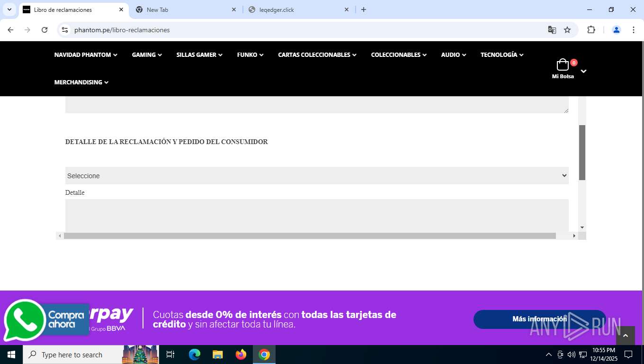This screenshot has height=364, width=644.
Task: Open the Windows Start menu
Action: [x=11, y=355]
